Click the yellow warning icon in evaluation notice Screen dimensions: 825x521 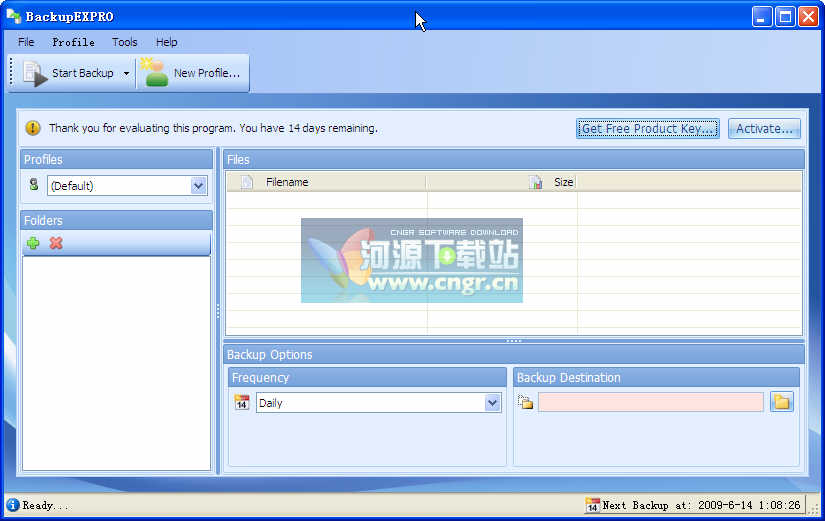33,128
